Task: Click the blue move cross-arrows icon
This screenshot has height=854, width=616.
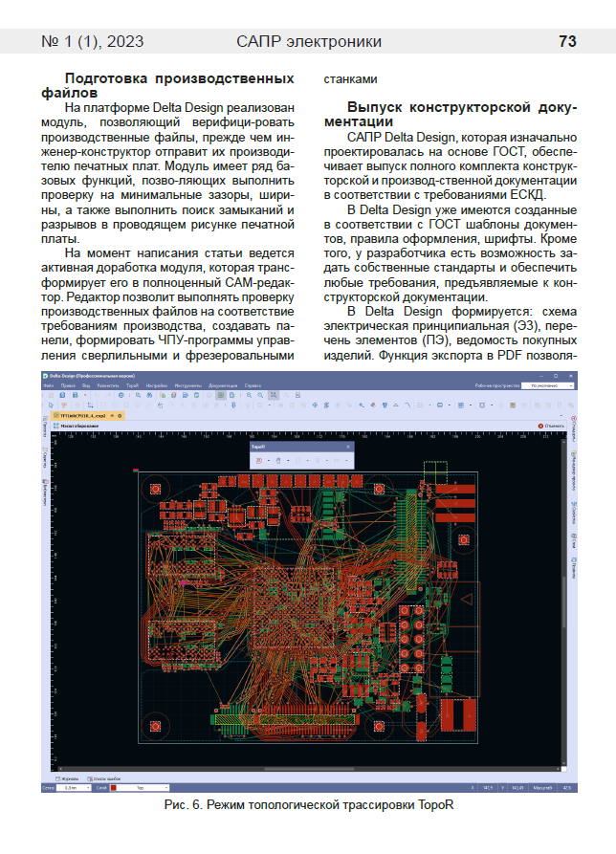Action: (x=315, y=405)
